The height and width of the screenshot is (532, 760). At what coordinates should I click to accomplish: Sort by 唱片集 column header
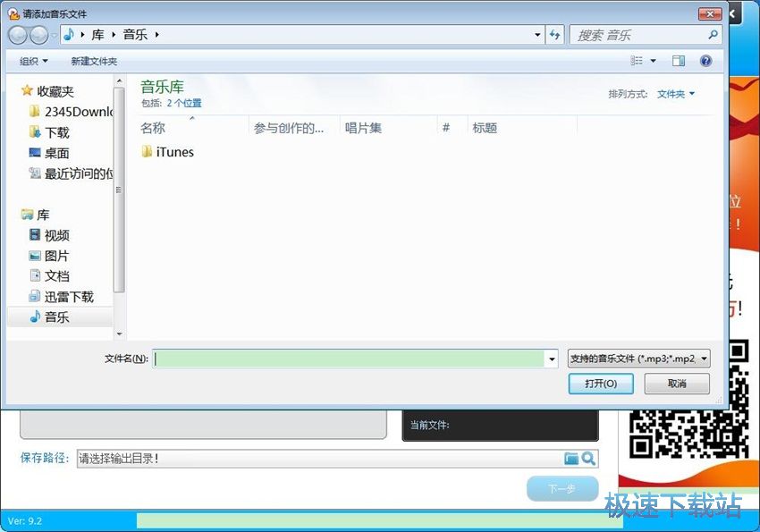tap(389, 128)
